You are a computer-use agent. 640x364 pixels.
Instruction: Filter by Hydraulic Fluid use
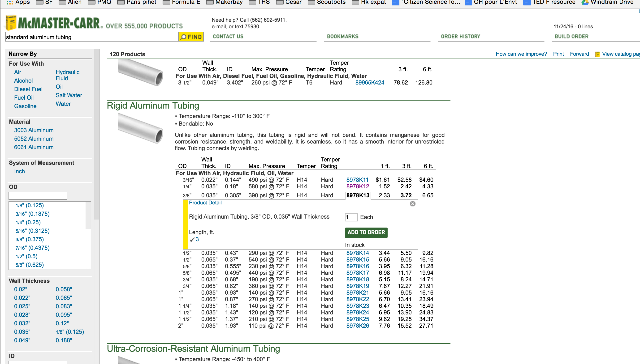click(x=67, y=75)
